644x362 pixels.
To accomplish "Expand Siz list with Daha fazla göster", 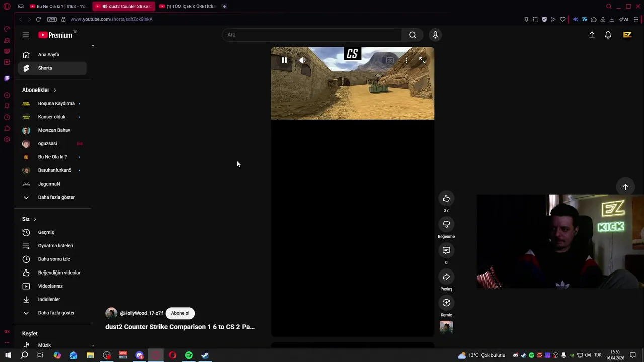I will 52,313.
